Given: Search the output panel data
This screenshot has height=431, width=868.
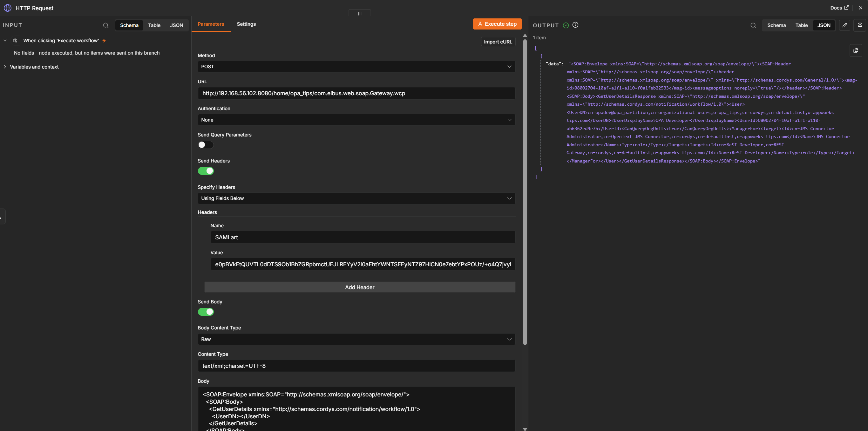Looking at the screenshot, I should [753, 25].
